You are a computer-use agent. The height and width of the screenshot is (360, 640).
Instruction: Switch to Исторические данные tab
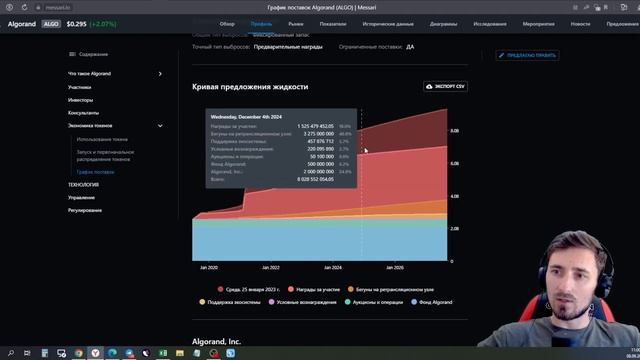[x=388, y=24]
